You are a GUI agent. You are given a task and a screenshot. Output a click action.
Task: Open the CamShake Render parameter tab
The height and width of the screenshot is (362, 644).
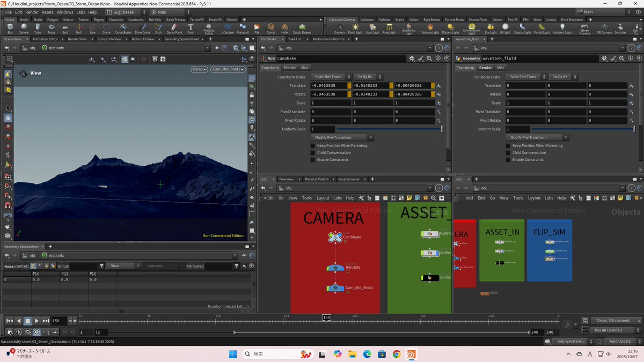pyautogui.click(x=290, y=68)
